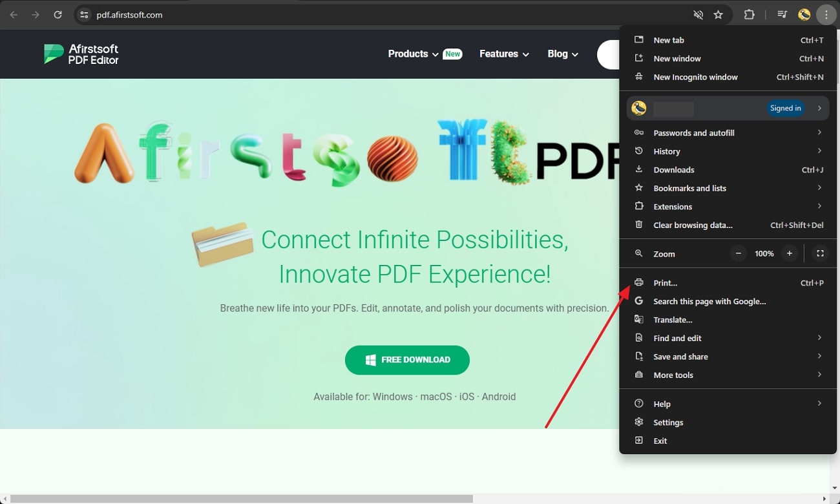Screen dimensions: 840x504
Task: Select New Incognito window menu entry
Action: pyautogui.click(x=728, y=77)
